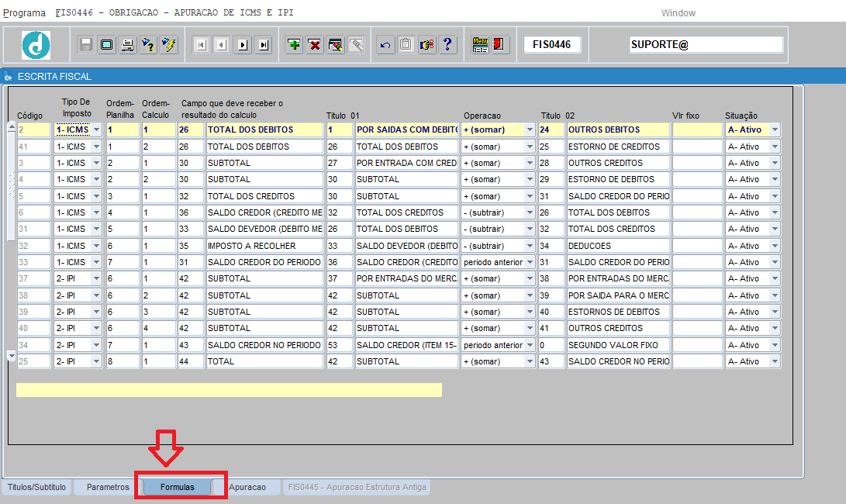Open Situação dropdown for code 2
The height and width of the screenshot is (504, 846).
pos(775,129)
